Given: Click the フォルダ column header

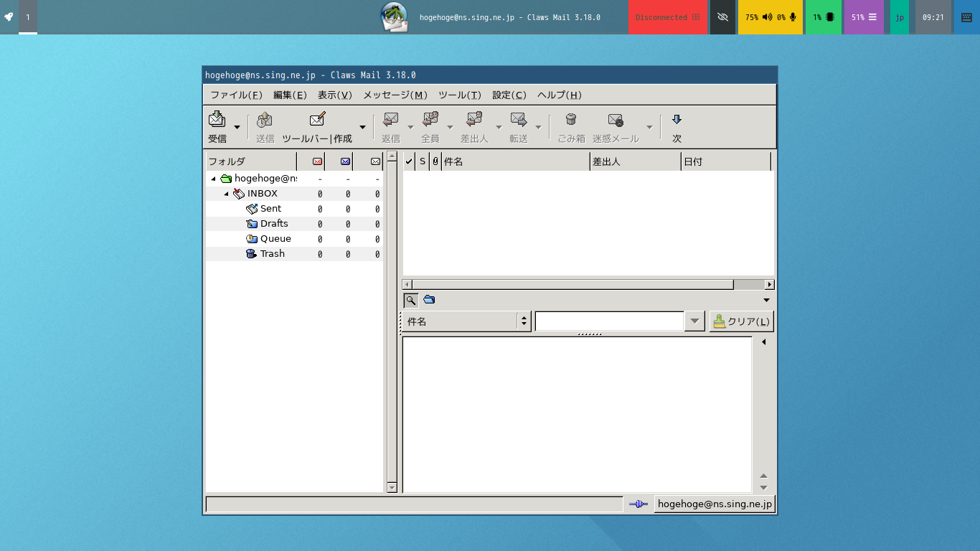Looking at the screenshot, I should pos(251,161).
